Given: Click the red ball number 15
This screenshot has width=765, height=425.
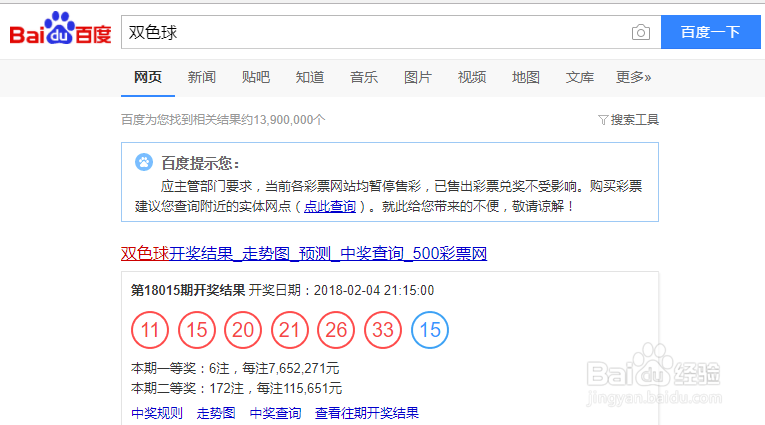Looking at the screenshot, I should (197, 330).
